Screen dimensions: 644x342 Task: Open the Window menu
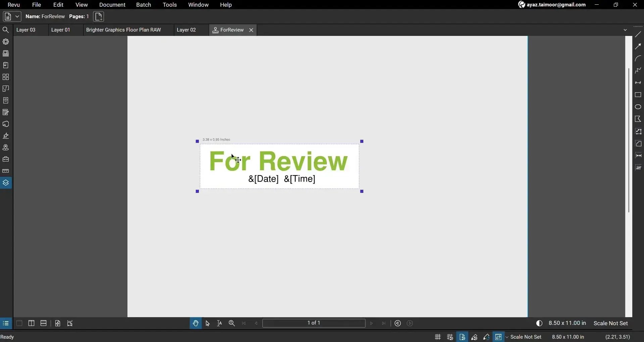pos(198,5)
